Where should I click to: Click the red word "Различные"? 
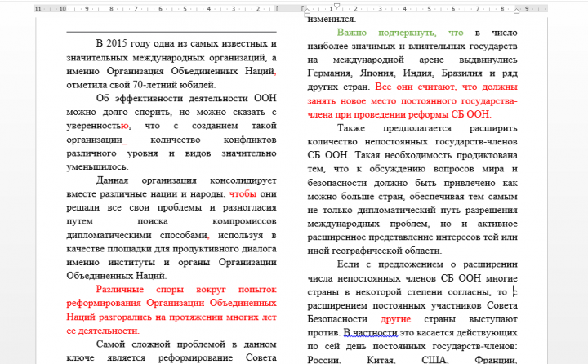pyautogui.click(x=119, y=290)
